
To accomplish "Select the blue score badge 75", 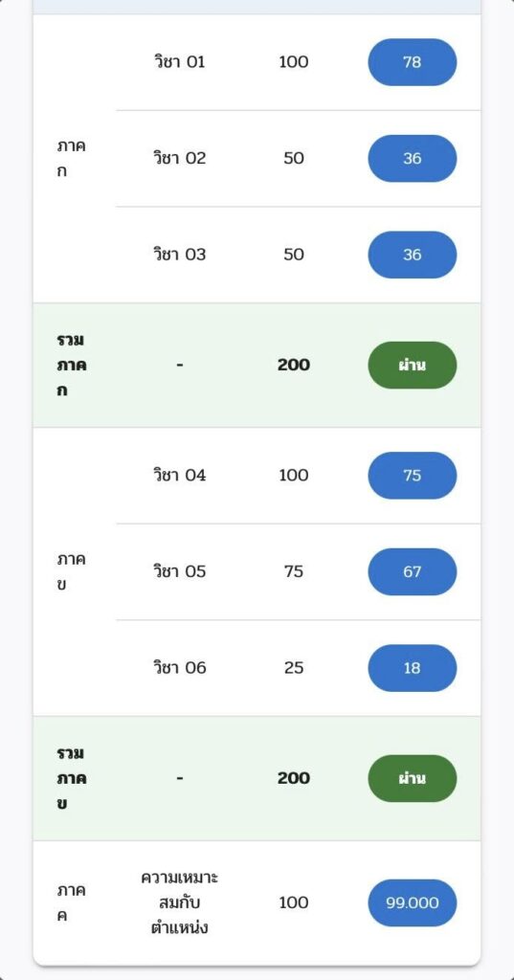I will tap(413, 476).
